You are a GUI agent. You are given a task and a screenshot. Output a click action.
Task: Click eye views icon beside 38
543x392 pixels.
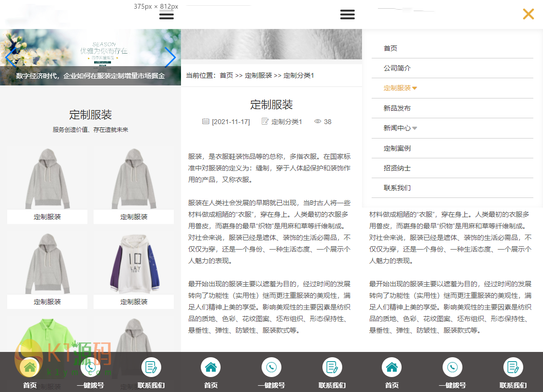coord(318,121)
